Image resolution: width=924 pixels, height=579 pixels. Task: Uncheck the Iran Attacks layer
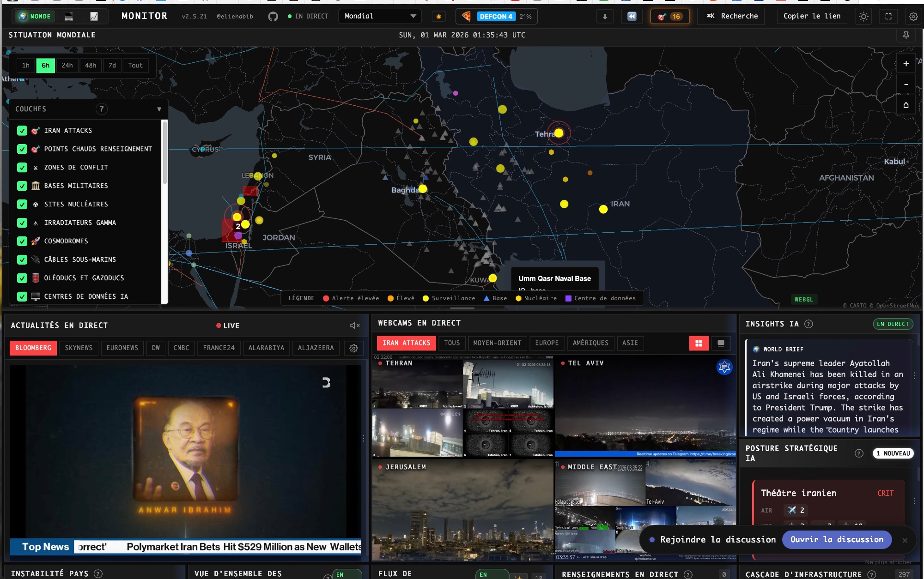pos(22,131)
